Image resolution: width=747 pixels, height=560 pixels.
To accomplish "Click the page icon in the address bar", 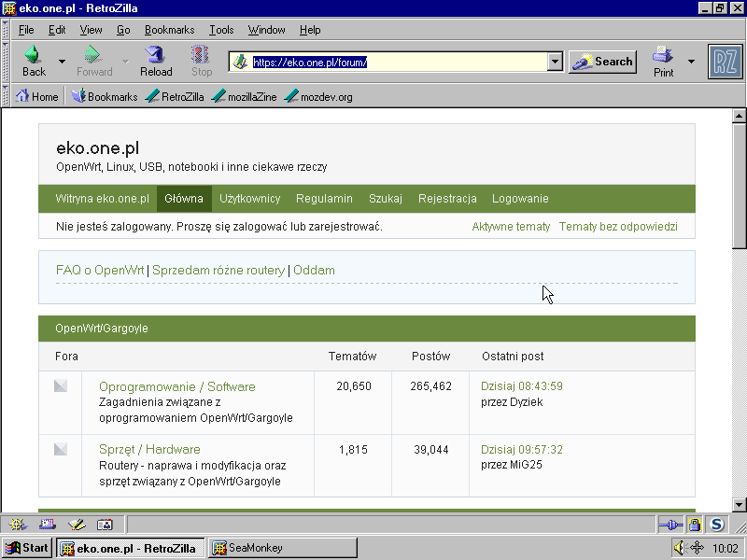I will click(240, 62).
